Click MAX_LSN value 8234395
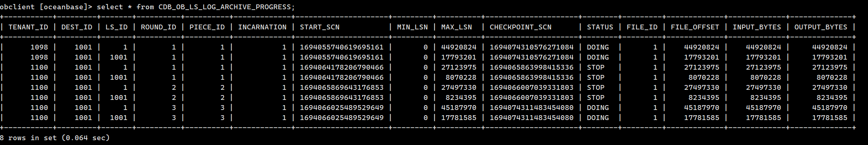Viewport: 868px width, 145px height. click(461, 97)
